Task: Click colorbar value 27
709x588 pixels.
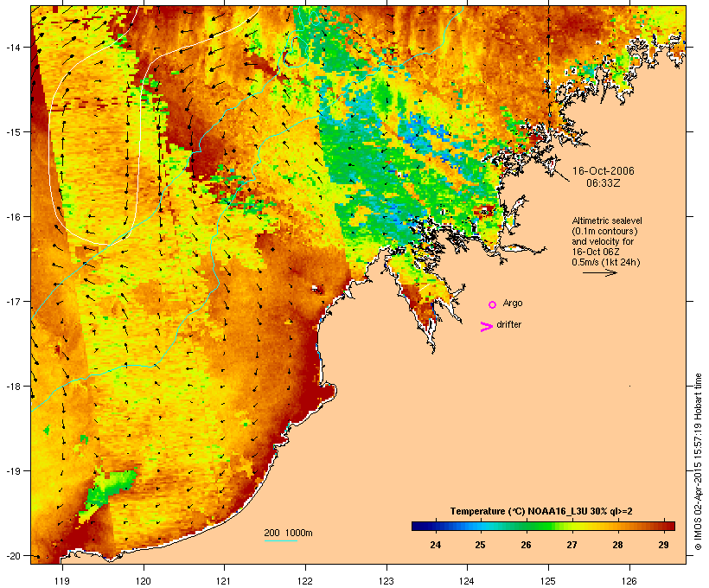Action: click(x=572, y=545)
